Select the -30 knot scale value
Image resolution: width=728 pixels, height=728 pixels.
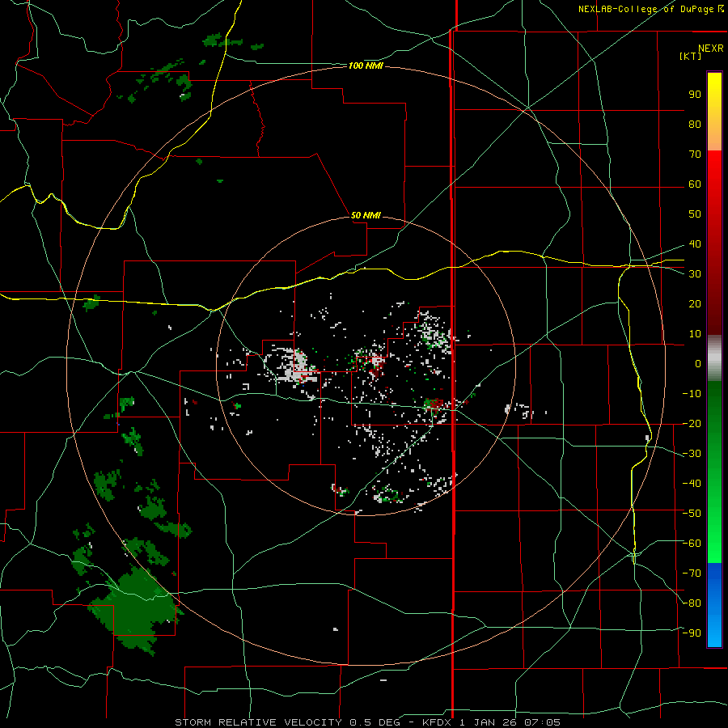click(692, 454)
